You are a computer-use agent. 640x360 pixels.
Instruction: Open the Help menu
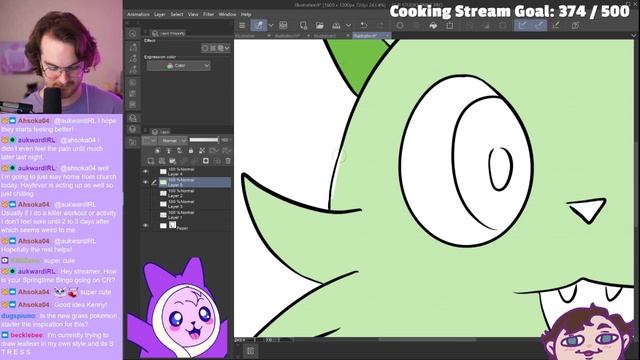coord(246,14)
